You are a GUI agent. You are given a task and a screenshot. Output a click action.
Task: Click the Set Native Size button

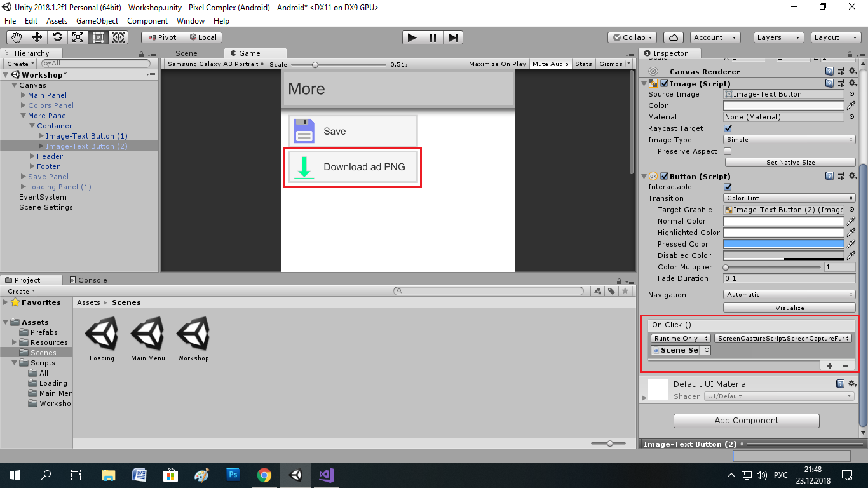pos(789,162)
